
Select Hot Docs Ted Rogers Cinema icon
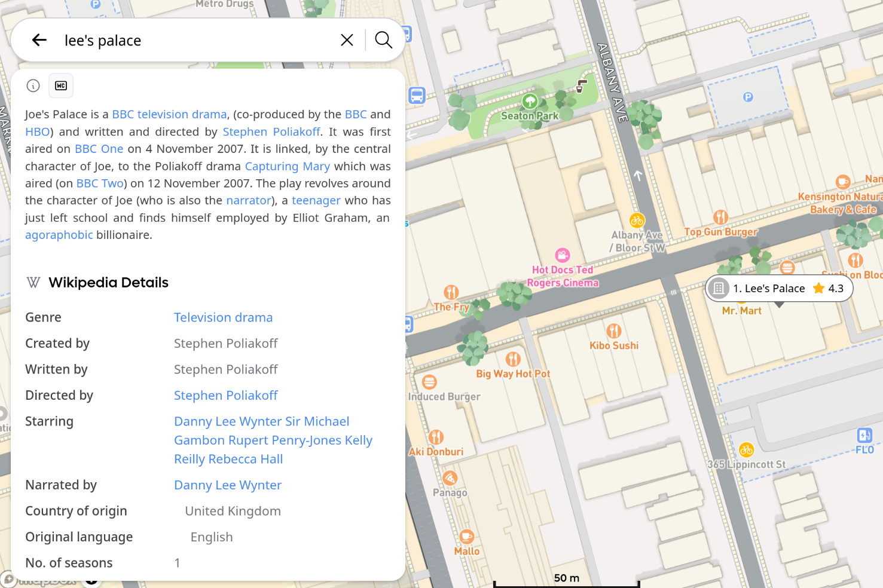563,255
